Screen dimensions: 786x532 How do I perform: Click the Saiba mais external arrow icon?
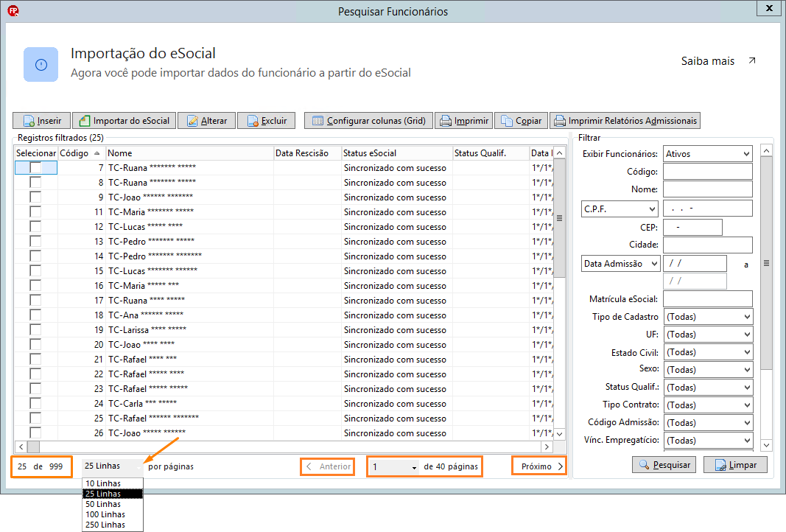point(752,60)
